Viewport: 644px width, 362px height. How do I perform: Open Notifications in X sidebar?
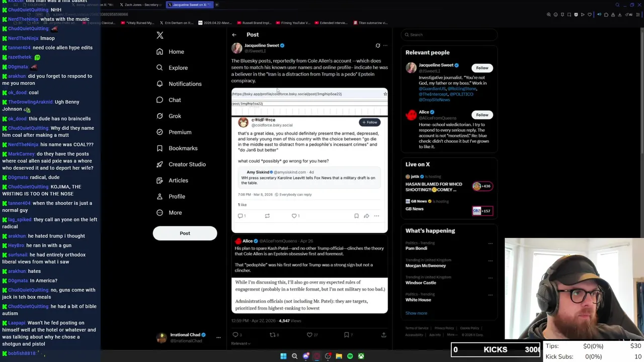click(x=179, y=84)
